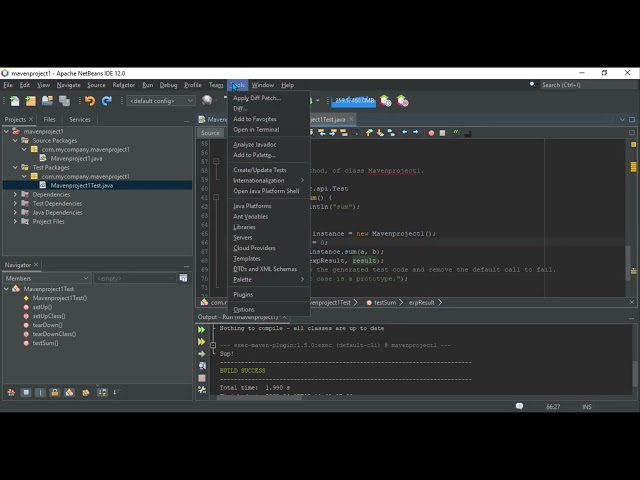
Task: Toggle Show Static Members filter in Navigator
Action: (x=40, y=392)
